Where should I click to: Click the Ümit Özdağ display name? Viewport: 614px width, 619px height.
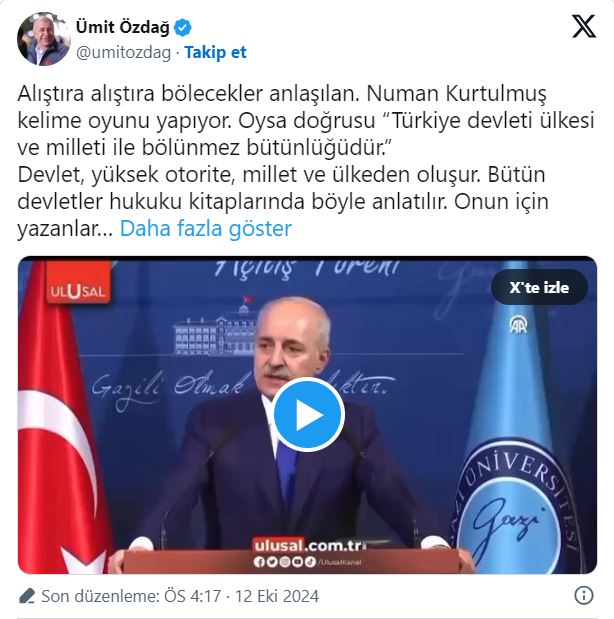click(122, 27)
